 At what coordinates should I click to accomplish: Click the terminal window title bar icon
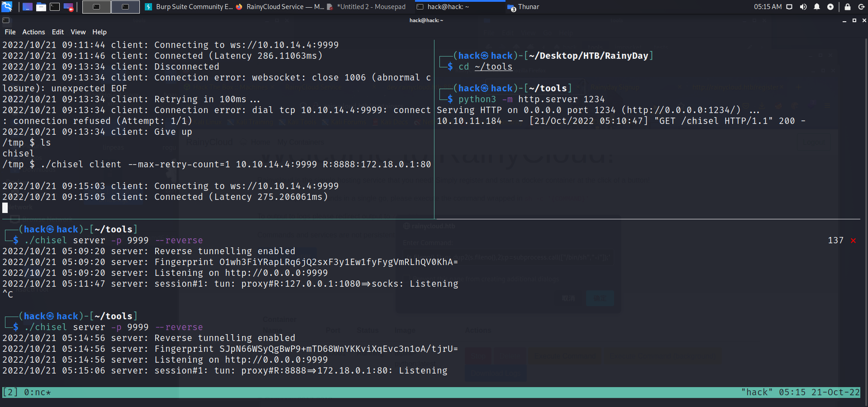point(6,20)
